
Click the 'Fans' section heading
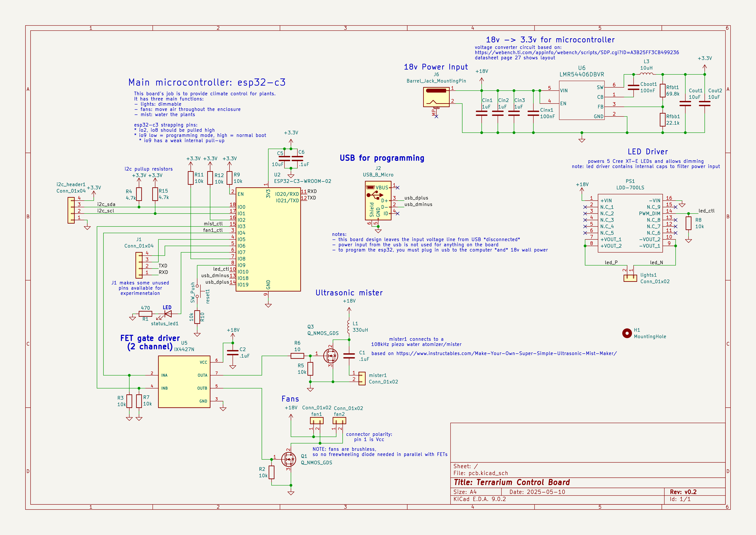pos(290,399)
